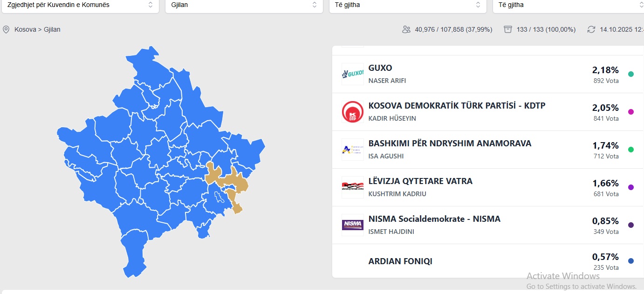Click the red KDTP party logo
This screenshot has width=644, height=294.
pos(352,112)
